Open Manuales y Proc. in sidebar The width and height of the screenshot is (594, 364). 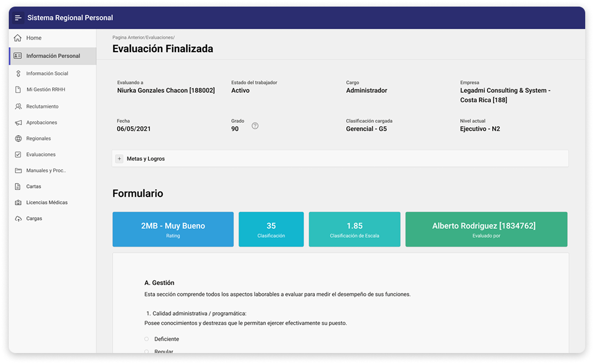point(46,171)
